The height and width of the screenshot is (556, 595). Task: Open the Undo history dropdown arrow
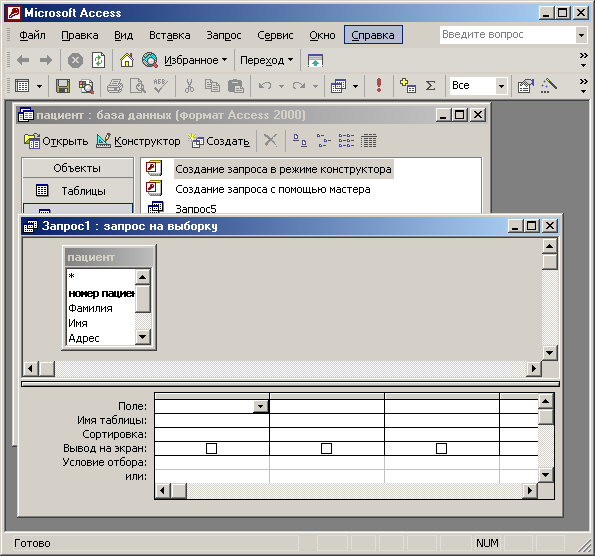(x=281, y=87)
